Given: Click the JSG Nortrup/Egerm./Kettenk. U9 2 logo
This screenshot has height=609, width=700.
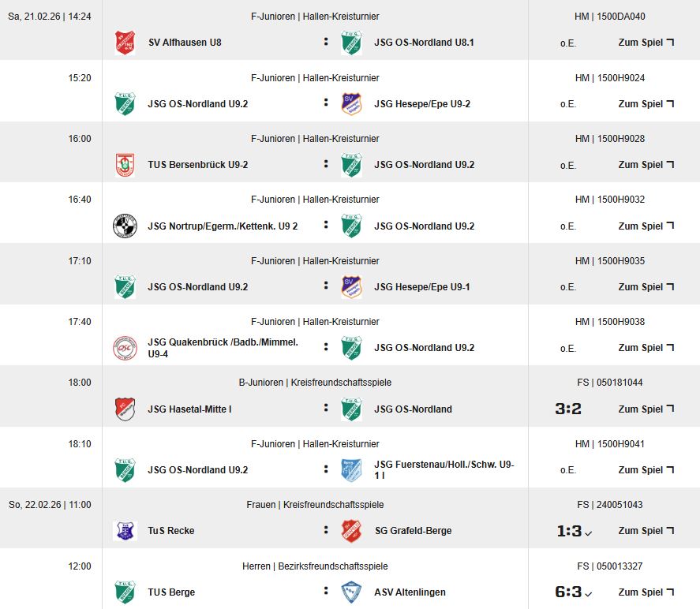Looking at the screenshot, I should 125,226.
